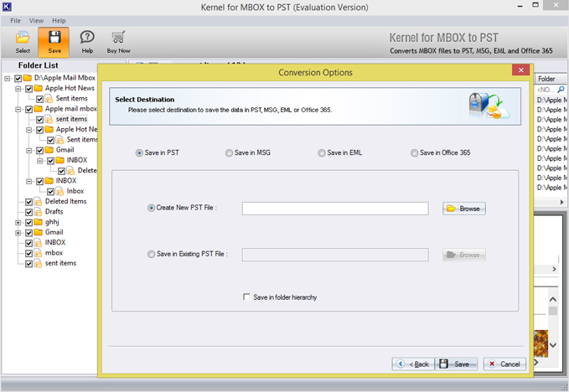The image size is (569, 392).
Task: Uncheck the Drafts folder checkbox
Action: point(29,212)
